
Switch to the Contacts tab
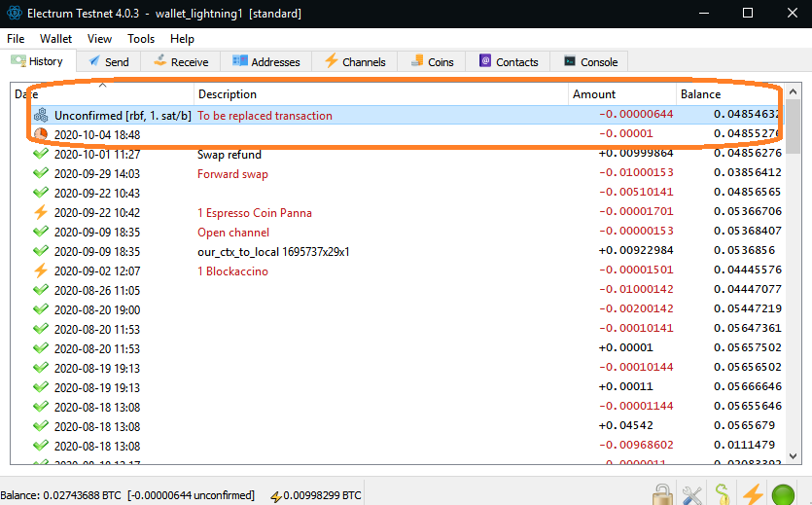tap(508, 61)
